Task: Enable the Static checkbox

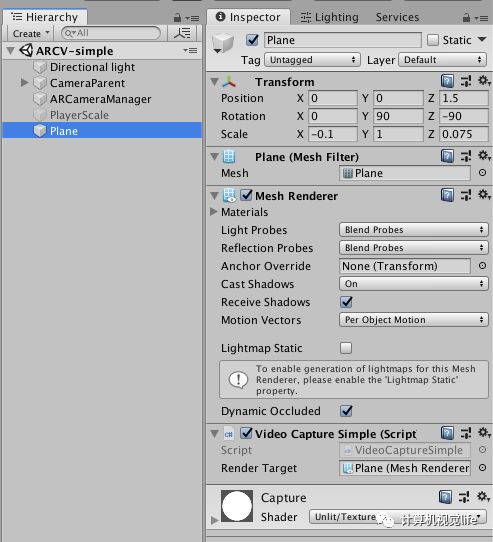Action: 432,40
